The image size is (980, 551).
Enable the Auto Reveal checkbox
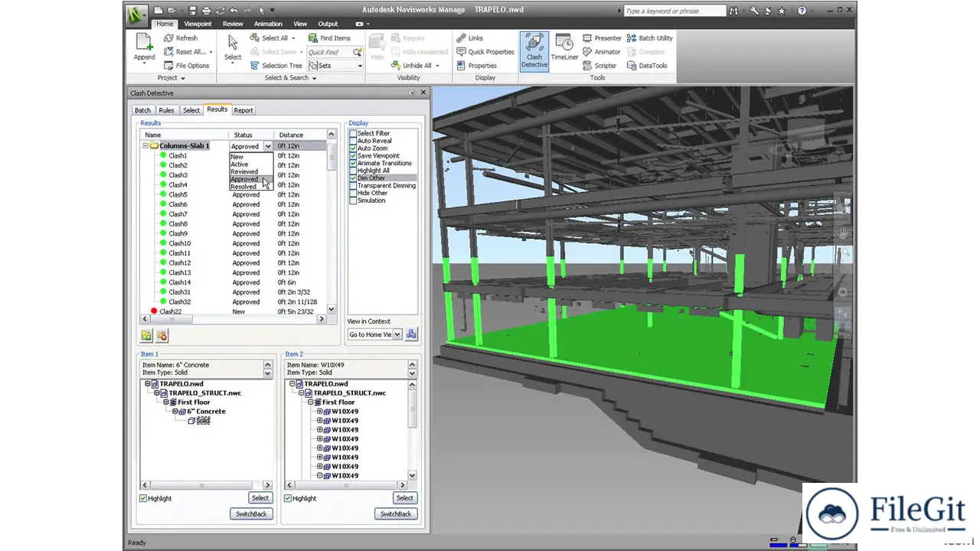353,141
